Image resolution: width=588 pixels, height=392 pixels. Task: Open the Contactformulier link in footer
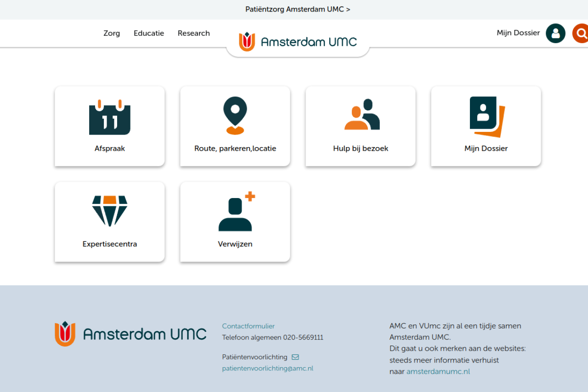click(x=248, y=326)
